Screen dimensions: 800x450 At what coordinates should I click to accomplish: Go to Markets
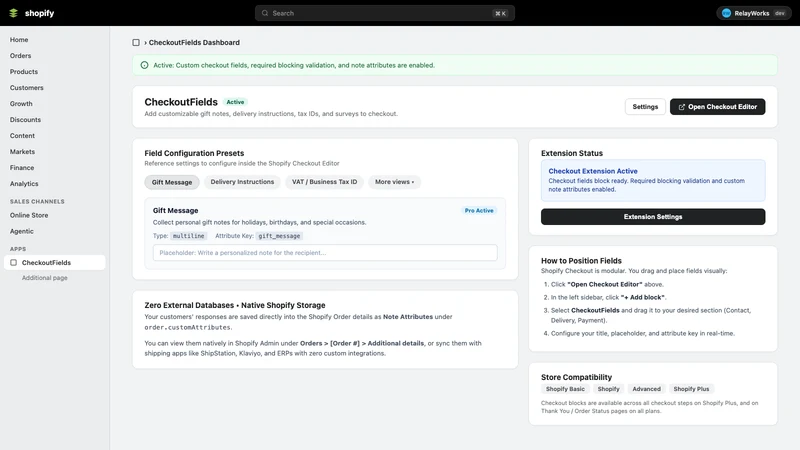click(x=22, y=152)
